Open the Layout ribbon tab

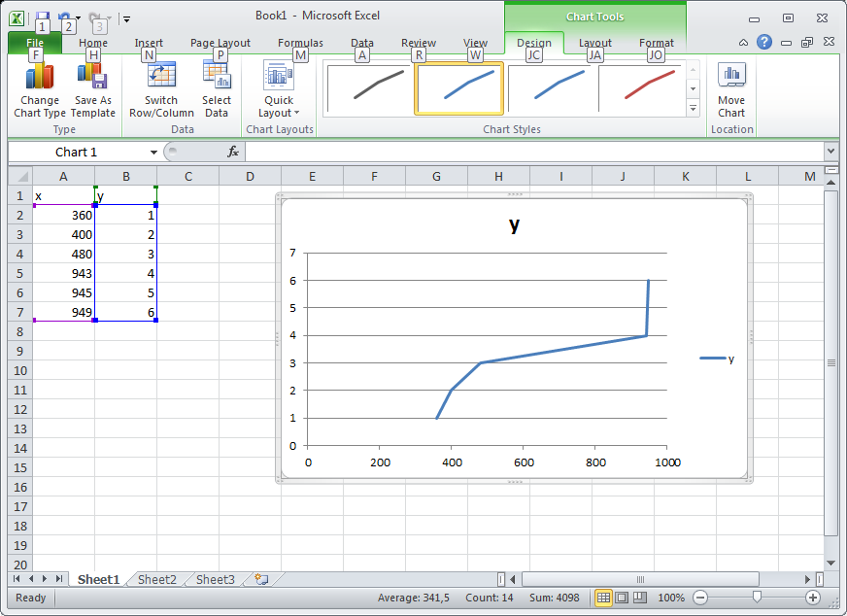coord(595,43)
